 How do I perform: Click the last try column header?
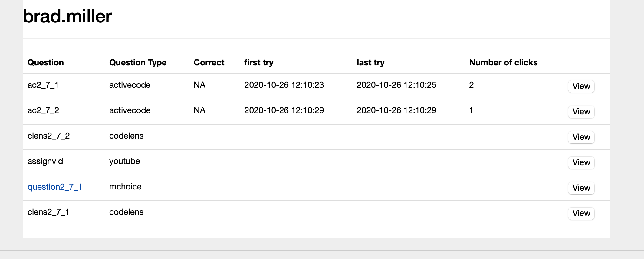[x=370, y=63]
